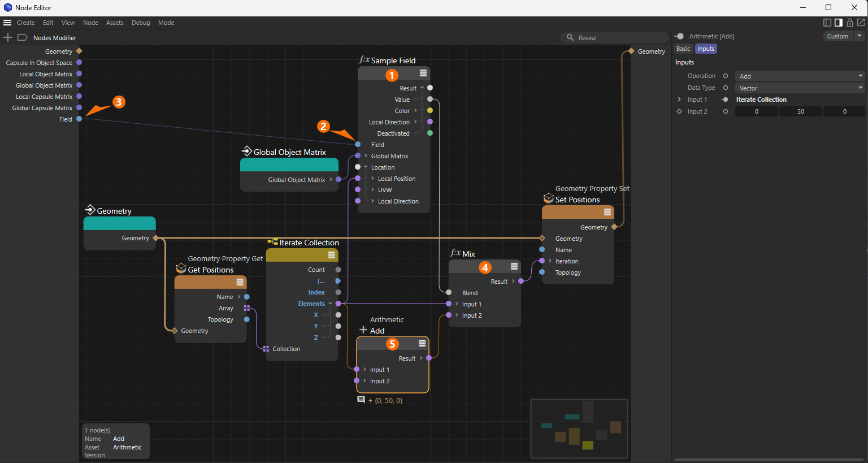Collapse the Location port group in Sample Field
This screenshot has height=463, width=868.
366,167
